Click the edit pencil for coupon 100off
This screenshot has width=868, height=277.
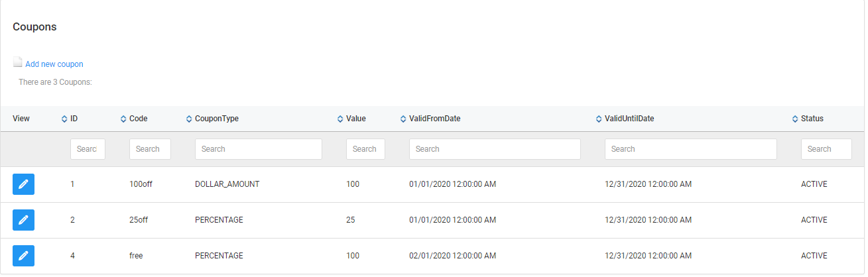tap(23, 184)
